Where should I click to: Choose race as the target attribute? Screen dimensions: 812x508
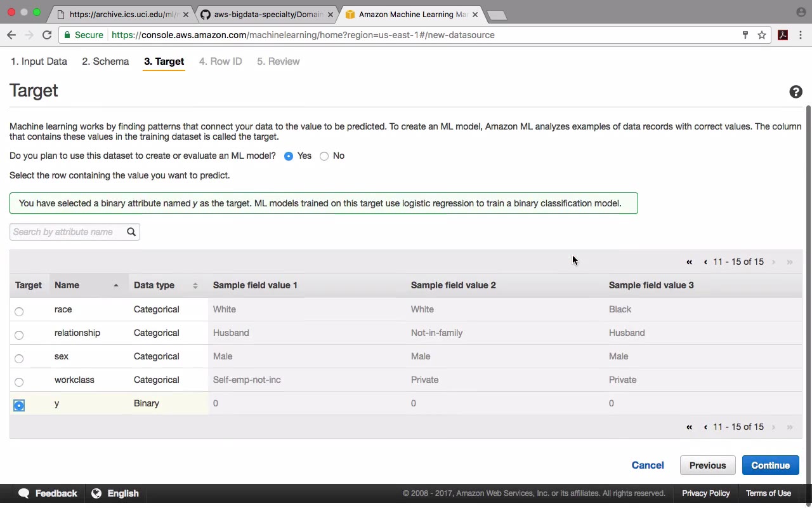(19, 311)
